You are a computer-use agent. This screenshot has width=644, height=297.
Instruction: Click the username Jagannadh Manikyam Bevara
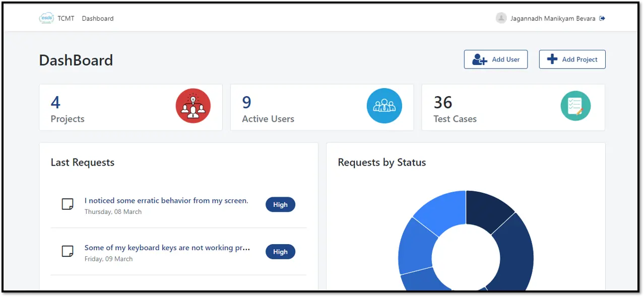[552, 18]
